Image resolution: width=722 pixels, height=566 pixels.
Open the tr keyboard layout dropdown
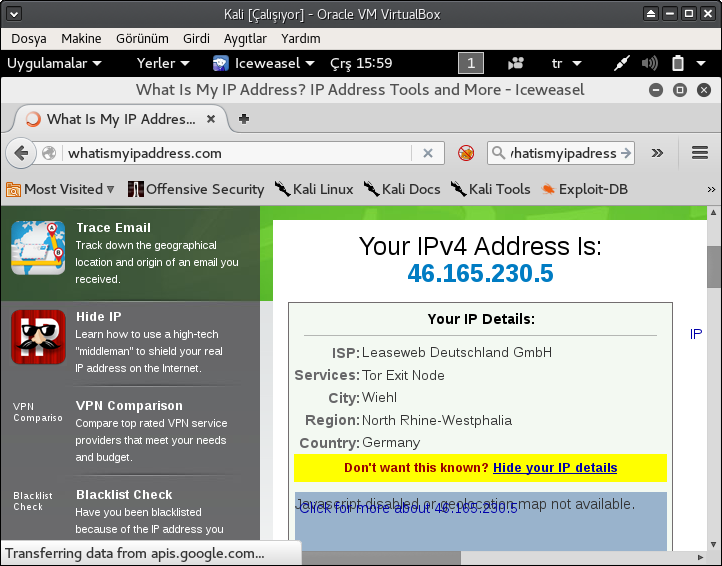pyautogui.click(x=564, y=63)
